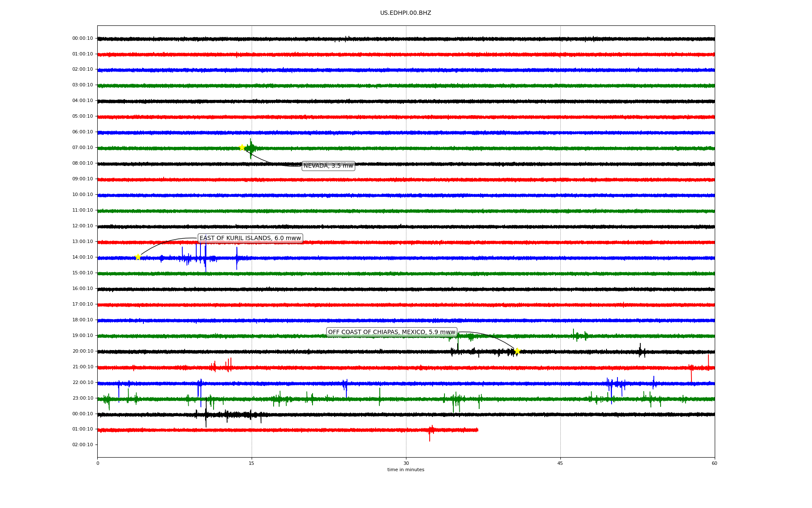The width and height of the screenshot is (812, 508).
Task: Click the second 00:00:10 label near the bottom
Action: pyautogui.click(x=82, y=414)
